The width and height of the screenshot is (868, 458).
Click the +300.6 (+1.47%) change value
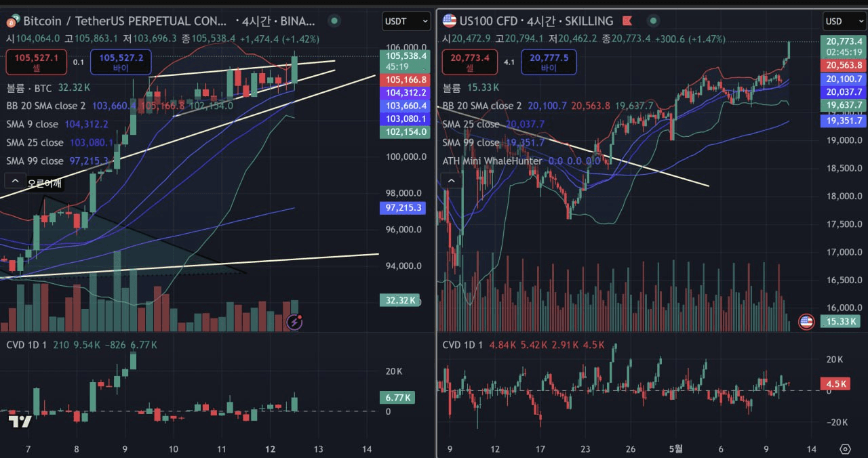point(690,39)
